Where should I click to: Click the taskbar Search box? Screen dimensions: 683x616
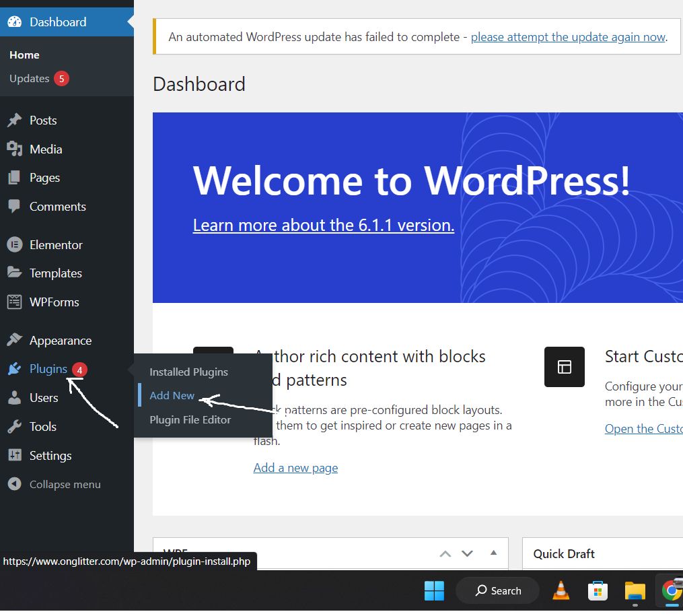click(497, 590)
